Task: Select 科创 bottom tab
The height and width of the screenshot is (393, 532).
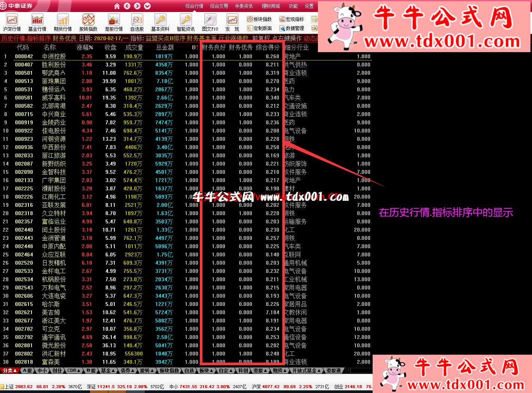Action: tap(243, 370)
